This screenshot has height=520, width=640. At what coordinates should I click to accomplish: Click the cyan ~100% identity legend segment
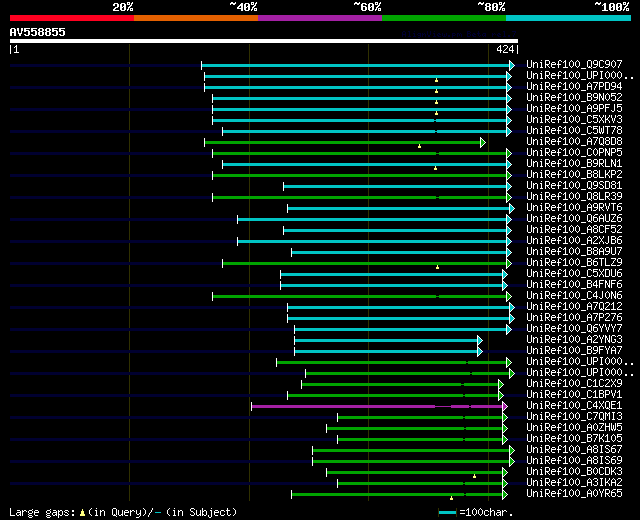pos(569,18)
